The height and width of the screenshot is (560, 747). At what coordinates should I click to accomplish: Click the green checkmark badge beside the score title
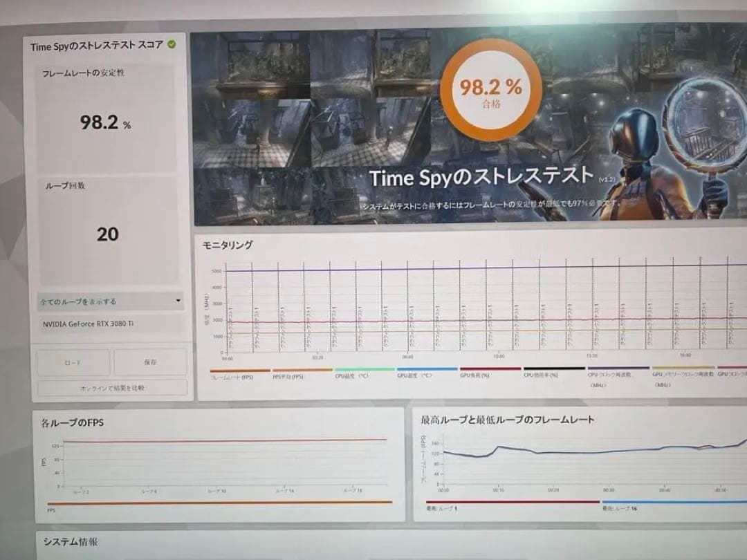(170, 43)
